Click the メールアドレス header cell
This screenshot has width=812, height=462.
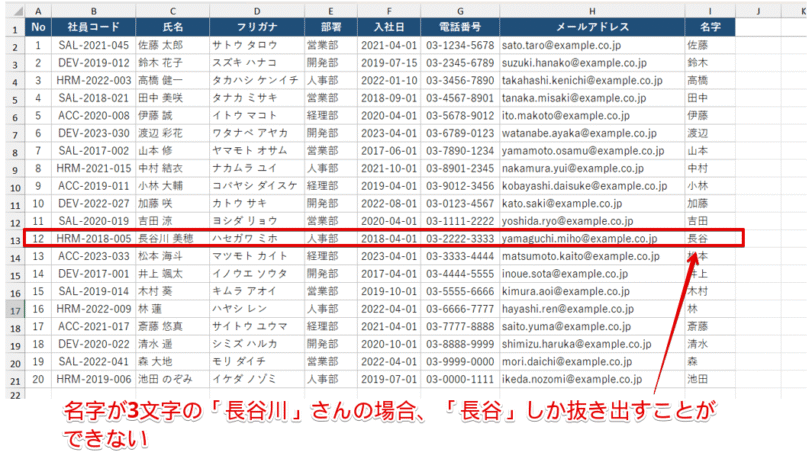tap(592, 27)
